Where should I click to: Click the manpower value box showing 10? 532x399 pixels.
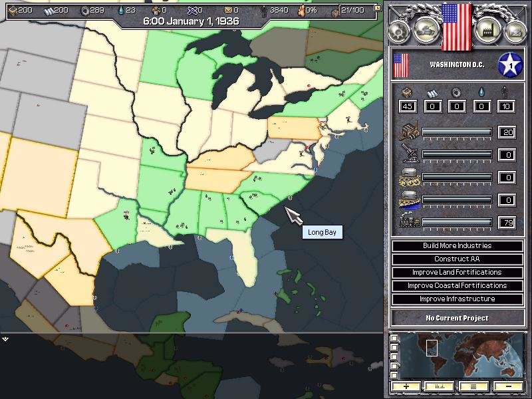[505, 106]
